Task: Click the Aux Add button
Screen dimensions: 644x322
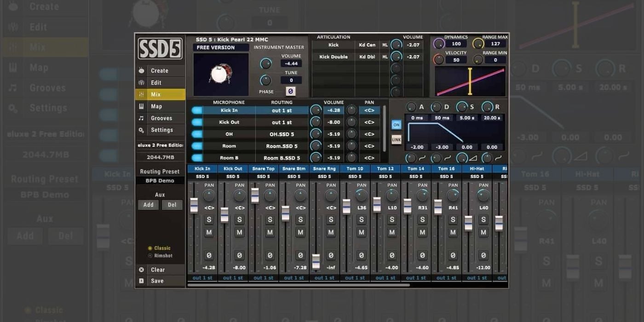Action: click(149, 205)
